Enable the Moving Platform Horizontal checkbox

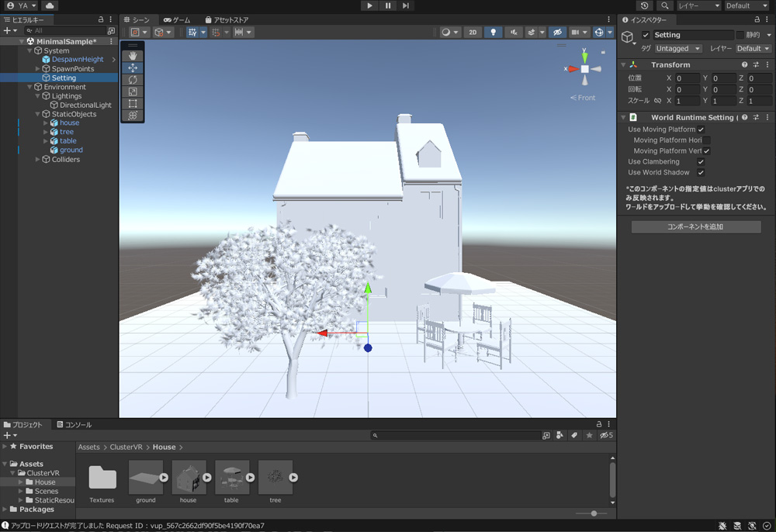pos(706,140)
